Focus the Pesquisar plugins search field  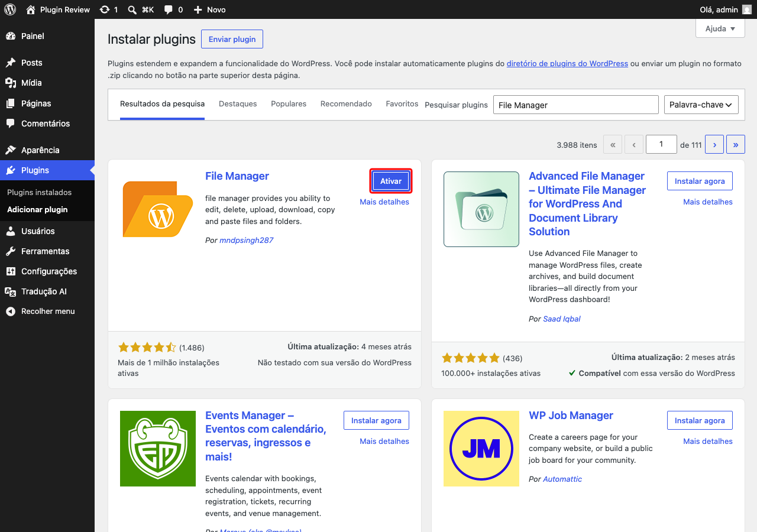pyautogui.click(x=576, y=105)
